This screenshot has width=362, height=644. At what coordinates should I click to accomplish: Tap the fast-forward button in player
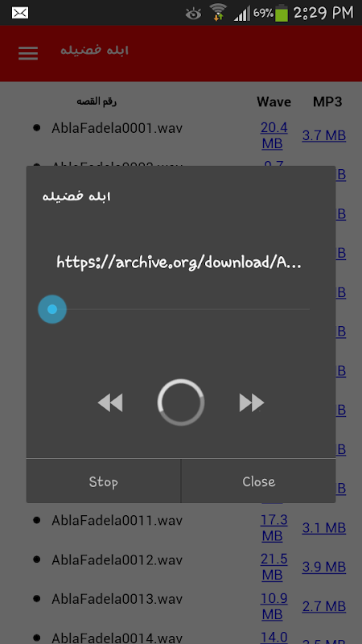pos(252,403)
